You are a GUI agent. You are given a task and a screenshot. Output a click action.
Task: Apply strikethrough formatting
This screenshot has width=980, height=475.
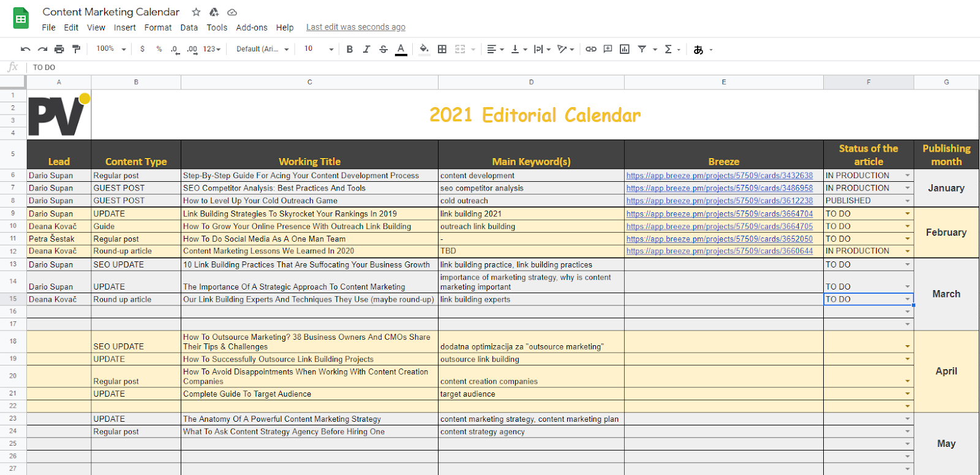tap(383, 49)
